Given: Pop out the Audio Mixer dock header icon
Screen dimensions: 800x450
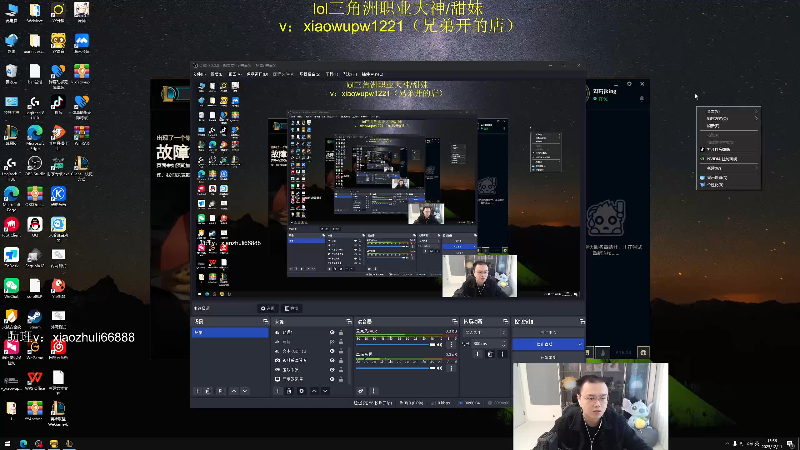Looking at the screenshot, I should pos(455,321).
